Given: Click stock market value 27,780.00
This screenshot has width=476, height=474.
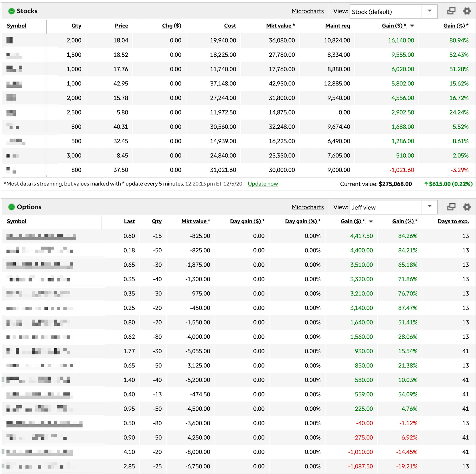Looking at the screenshot, I should [282, 55].
